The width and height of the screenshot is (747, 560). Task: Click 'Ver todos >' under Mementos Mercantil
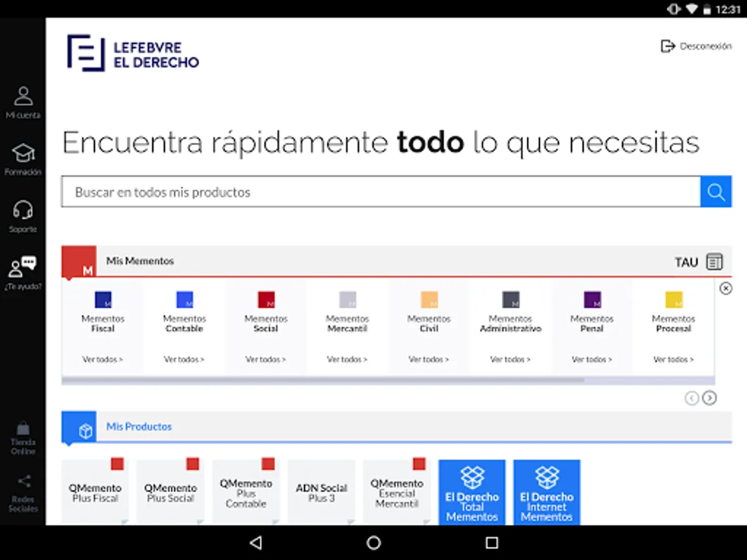click(x=347, y=359)
